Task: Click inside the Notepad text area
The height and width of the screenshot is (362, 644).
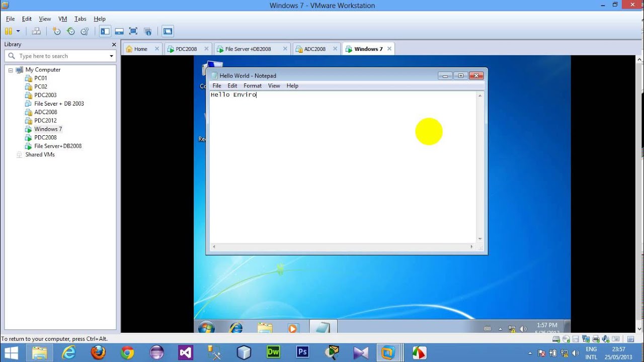Action: click(x=343, y=167)
